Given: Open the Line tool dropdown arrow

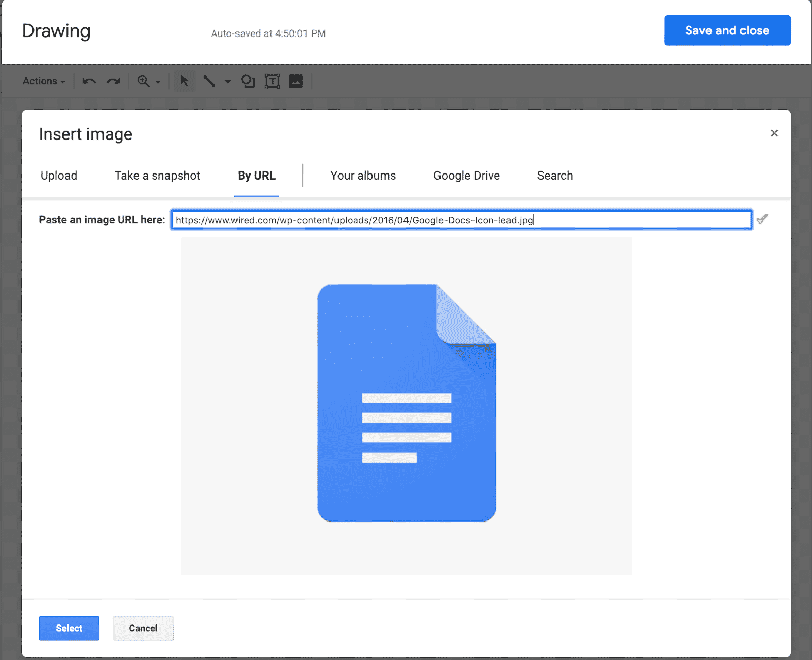Looking at the screenshot, I should point(227,81).
